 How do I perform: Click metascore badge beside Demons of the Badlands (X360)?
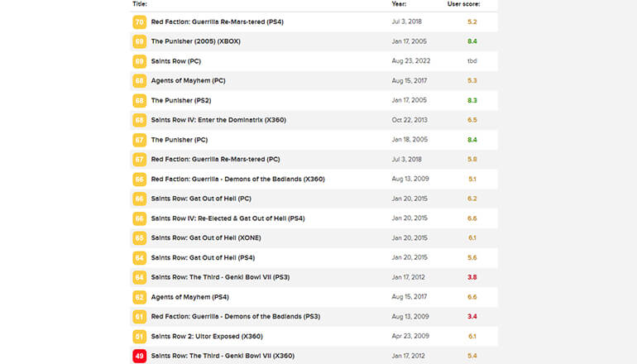139,180
